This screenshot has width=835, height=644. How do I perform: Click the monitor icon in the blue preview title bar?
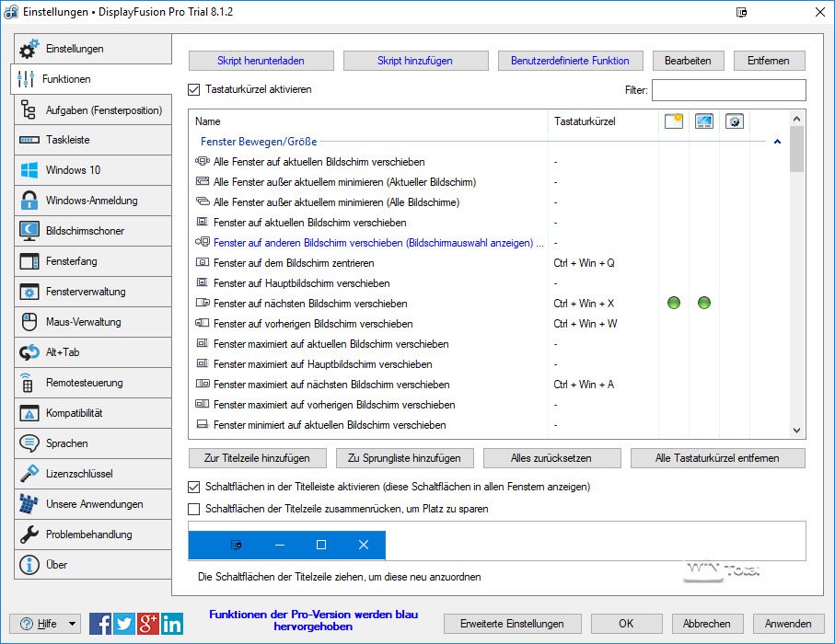[x=237, y=545]
